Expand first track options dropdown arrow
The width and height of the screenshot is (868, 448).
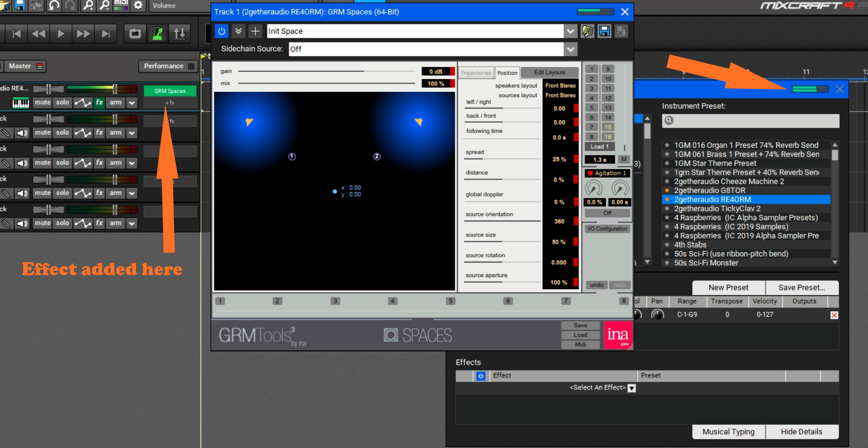click(x=132, y=103)
